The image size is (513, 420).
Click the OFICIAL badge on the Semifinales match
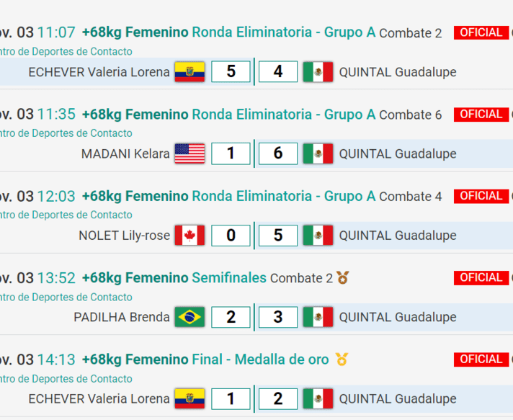click(x=481, y=277)
